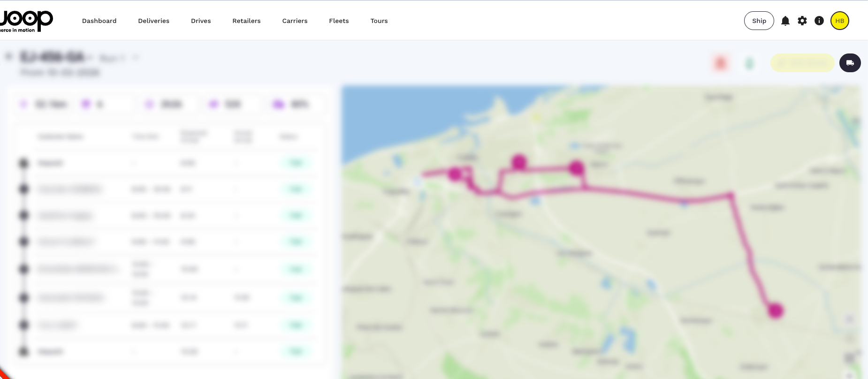868x379 pixels.
Task: Click the yellow pill button near truck icon
Action: click(x=802, y=63)
